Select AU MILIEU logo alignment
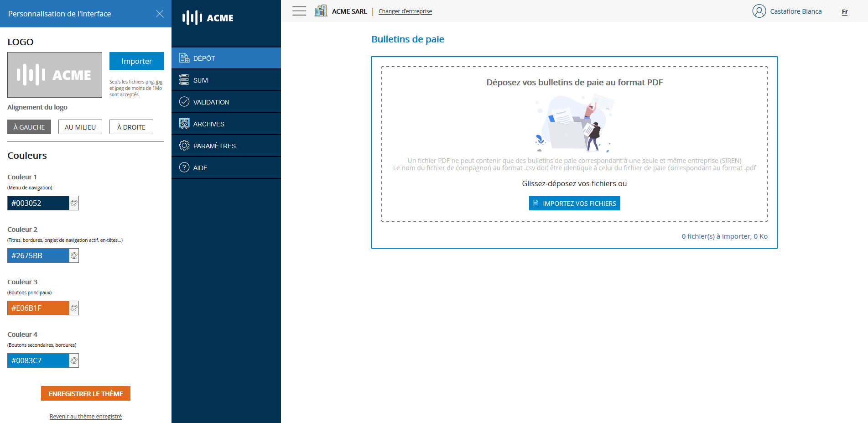Screen dimensions: 868x423 80,127
